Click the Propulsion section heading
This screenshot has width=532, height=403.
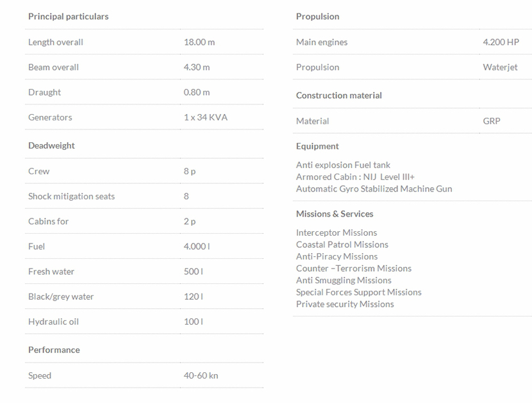point(317,17)
